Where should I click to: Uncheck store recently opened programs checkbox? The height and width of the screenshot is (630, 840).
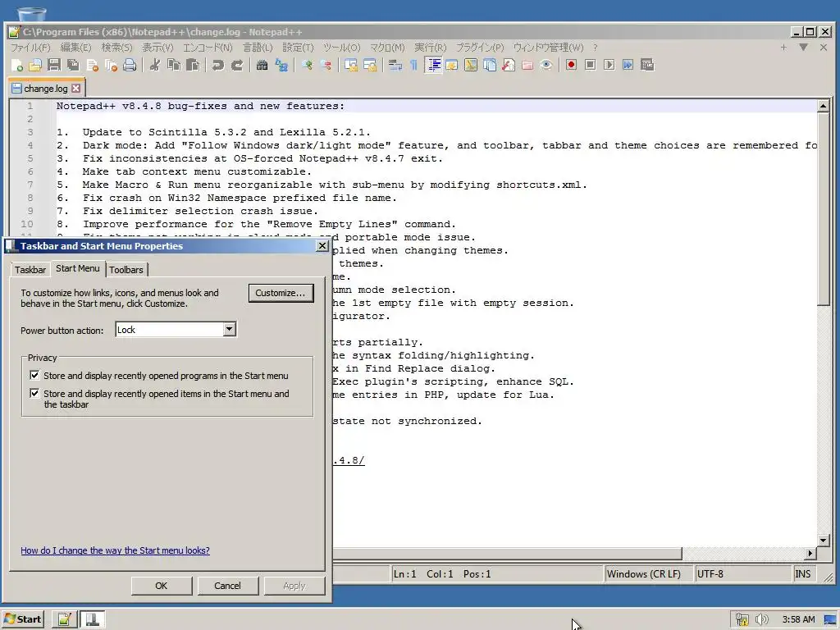point(34,375)
